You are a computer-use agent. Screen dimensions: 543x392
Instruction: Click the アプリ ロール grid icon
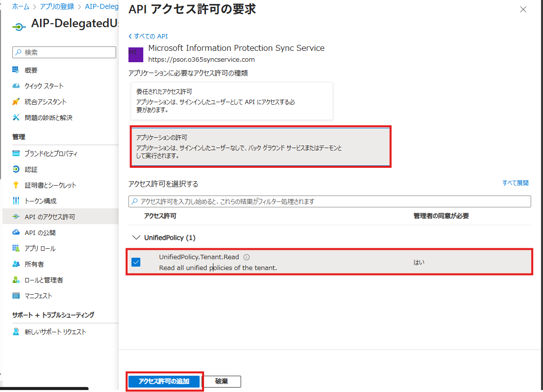coord(16,248)
